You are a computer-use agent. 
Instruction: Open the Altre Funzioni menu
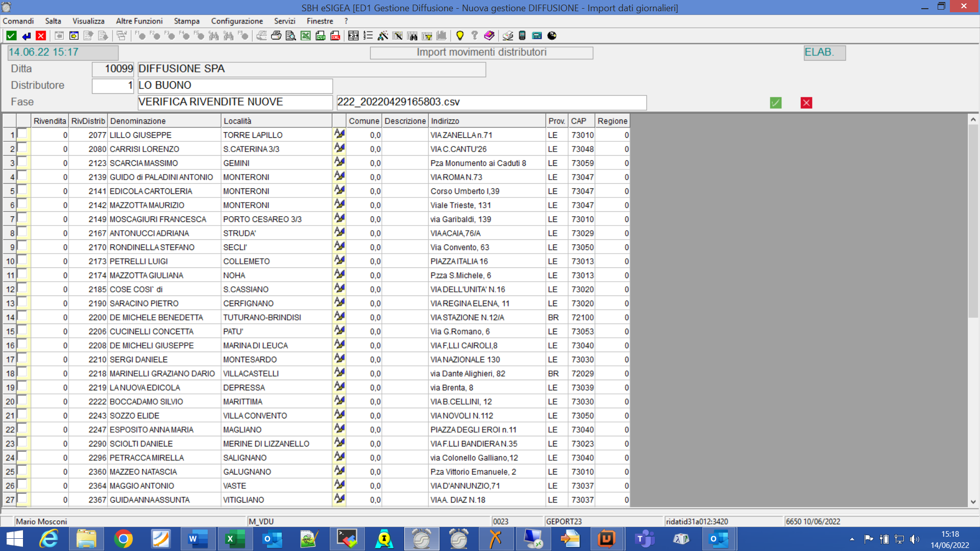tap(139, 21)
